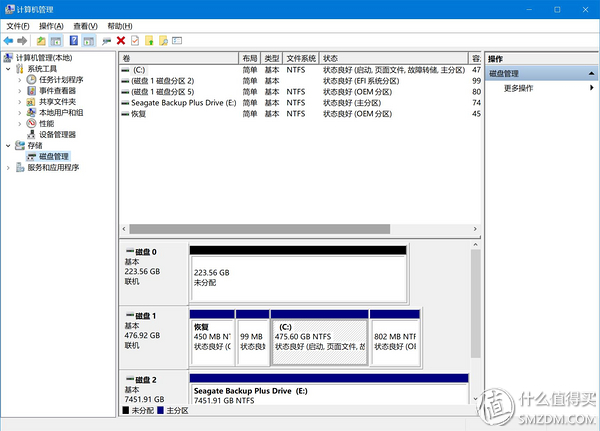The width and height of the screenshot is (600, 431).
Task: Select the (C:) volume row in list
Action: point(300,70)
